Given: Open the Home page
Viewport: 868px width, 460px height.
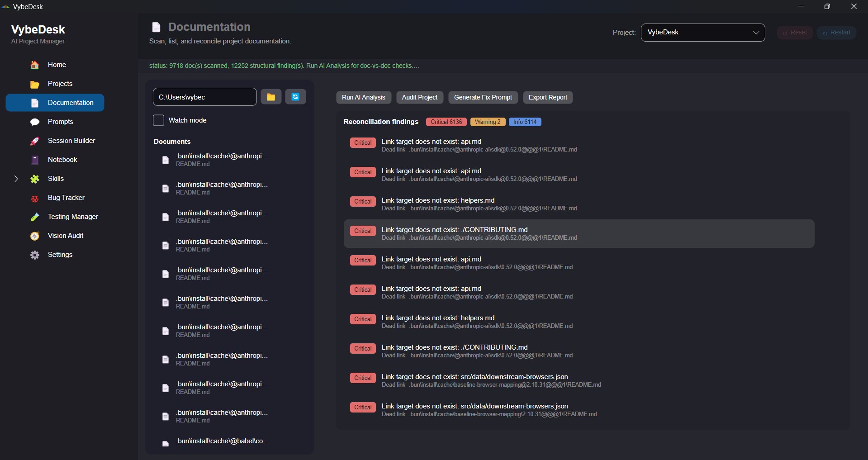Looking at the screenshot, I should tap(55, 65).
